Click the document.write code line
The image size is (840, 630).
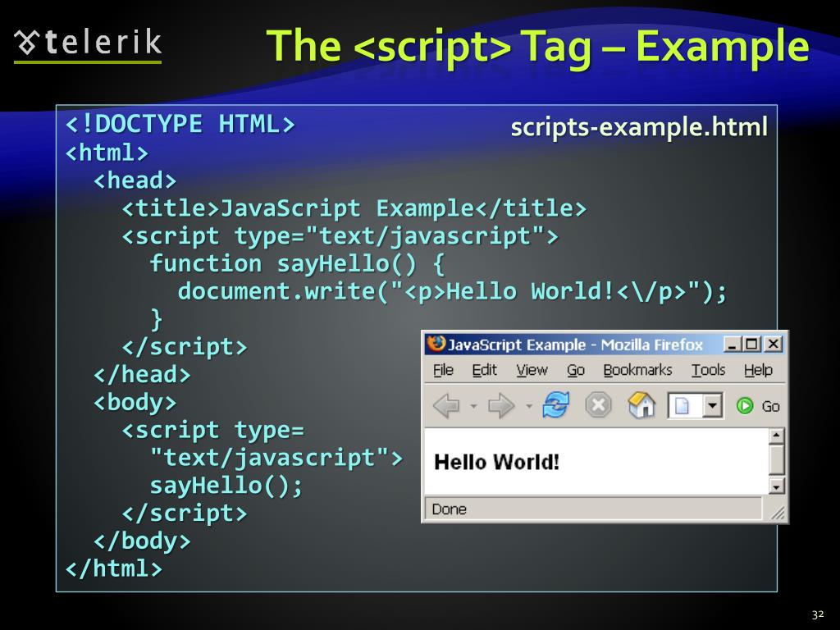453,292
